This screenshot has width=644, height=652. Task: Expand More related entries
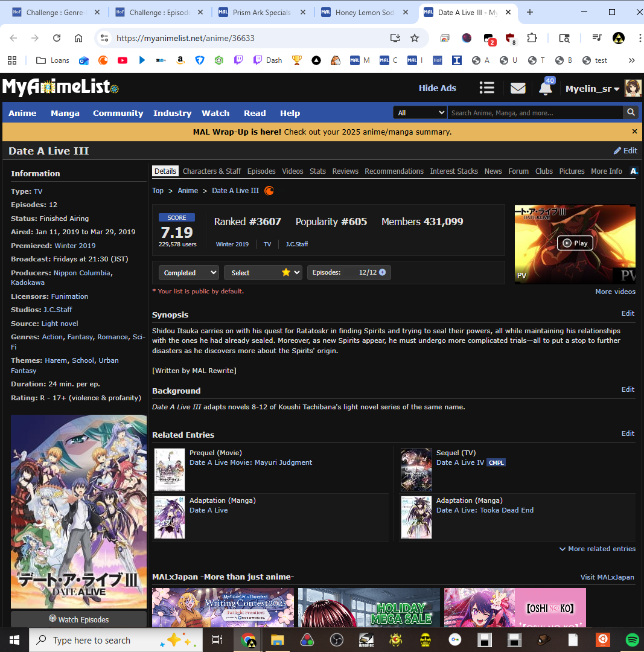pos(598,549)
